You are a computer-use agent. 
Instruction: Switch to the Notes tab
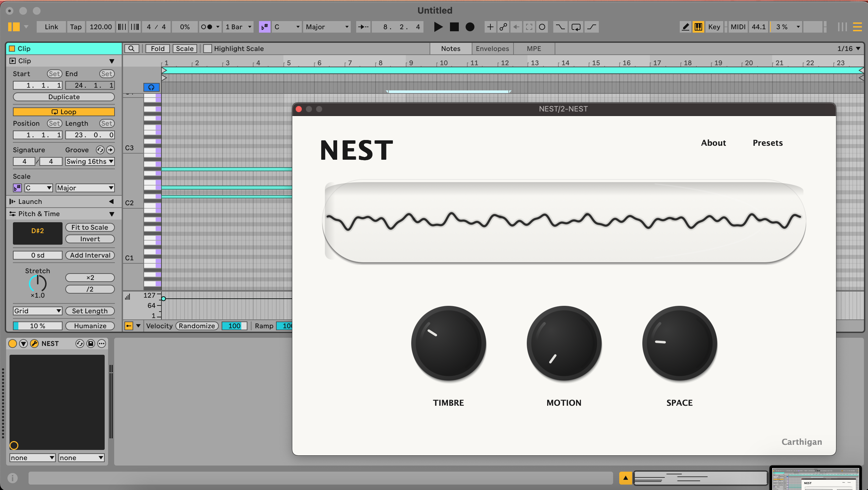point(451,49)
